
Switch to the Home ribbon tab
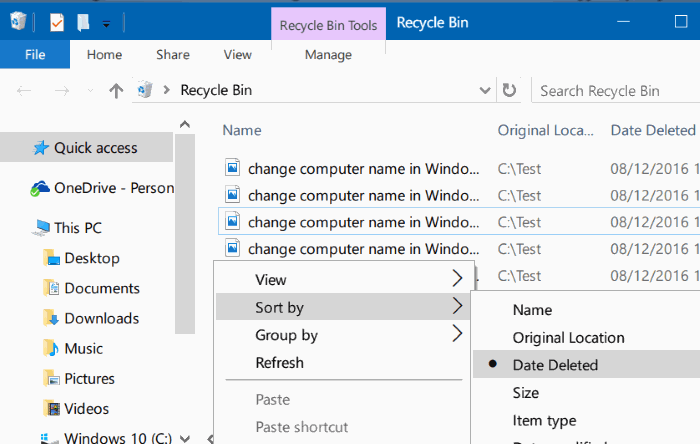[104, 54]
